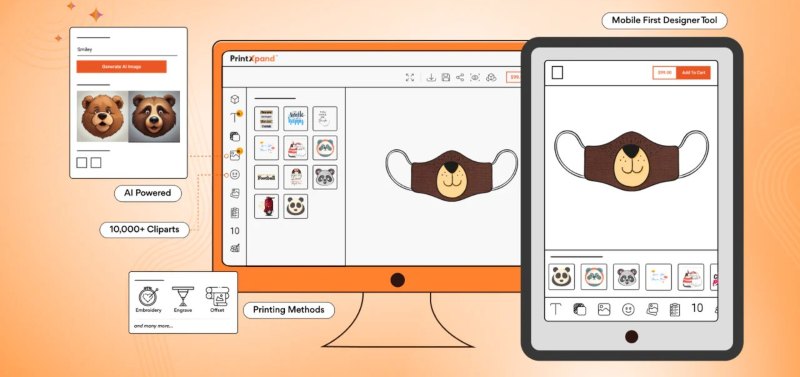Screen dimensions: 800x377
Task: Click the square checkbox at tablet top-left
Action: (x=558, y=73)
